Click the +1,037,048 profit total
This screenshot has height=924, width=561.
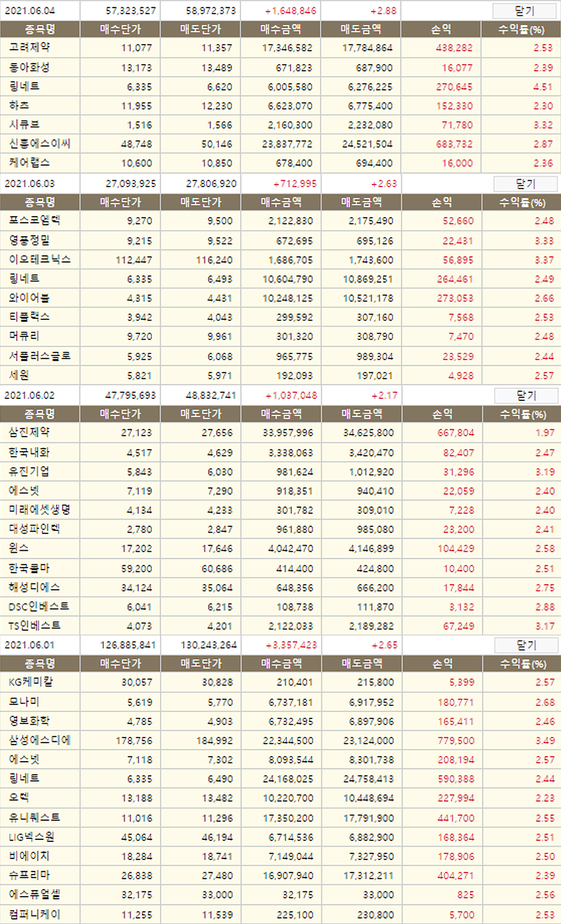click(291, 396)
